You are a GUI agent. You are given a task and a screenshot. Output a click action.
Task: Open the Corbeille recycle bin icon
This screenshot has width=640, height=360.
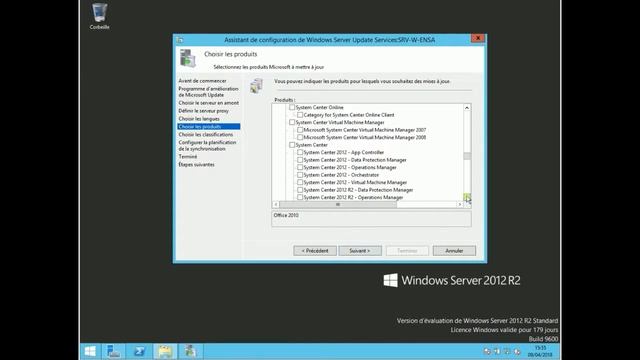point(99,16)
